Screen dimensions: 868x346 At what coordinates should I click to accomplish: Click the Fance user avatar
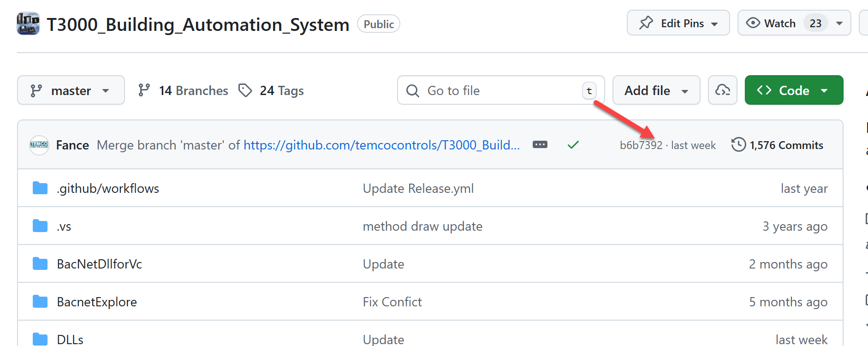39,145
